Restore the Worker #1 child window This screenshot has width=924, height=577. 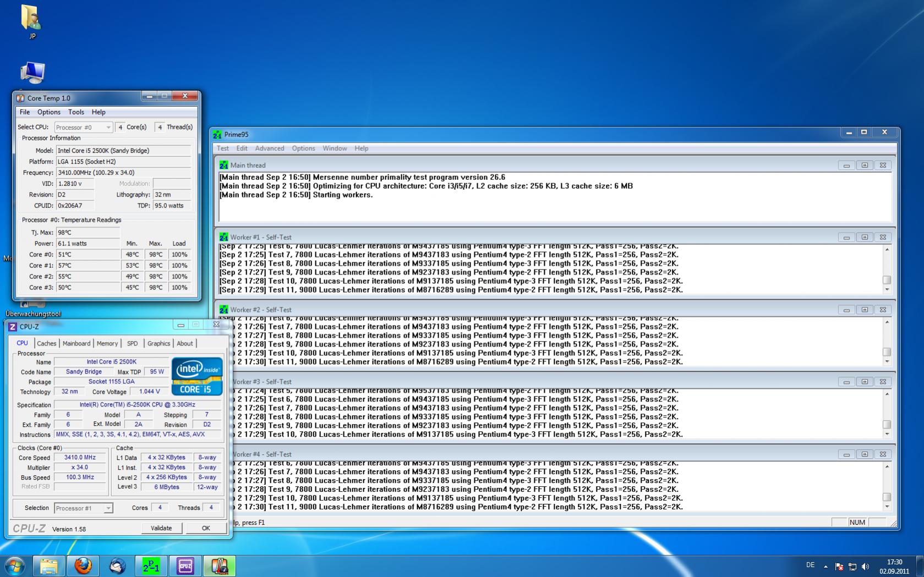(x=865, y=237)
